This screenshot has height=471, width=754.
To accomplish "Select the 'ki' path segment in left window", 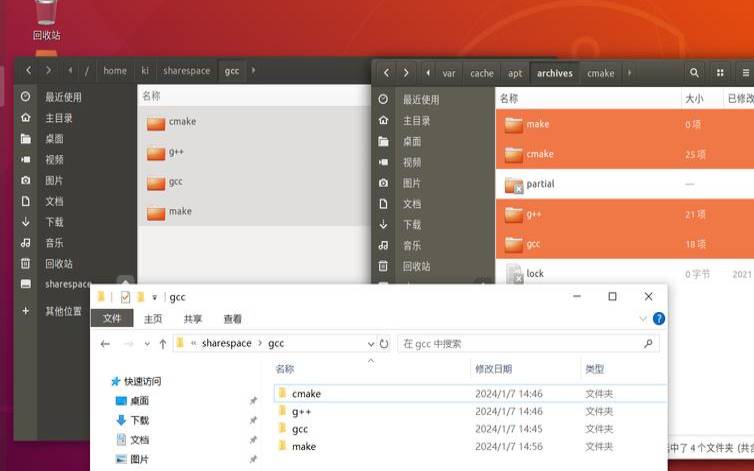I will tap(145, 71).
